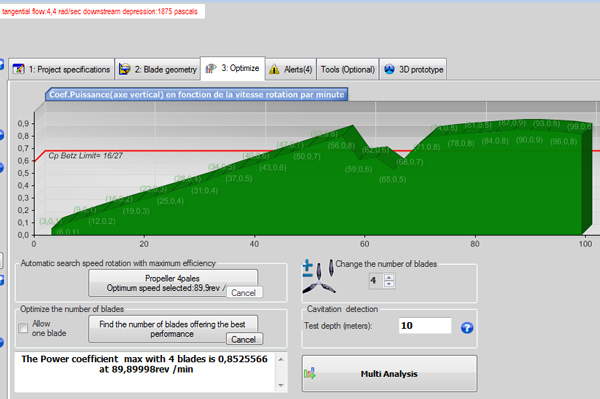
Task: Click Propeller 4pales optimum speed button
Action: (x=173, y=283)
